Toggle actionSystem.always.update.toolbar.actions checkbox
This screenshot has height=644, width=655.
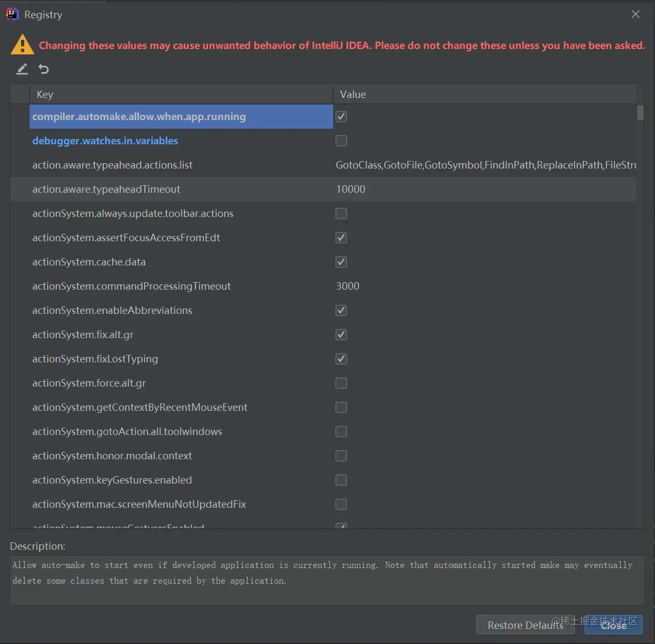(x=341, y=213)
